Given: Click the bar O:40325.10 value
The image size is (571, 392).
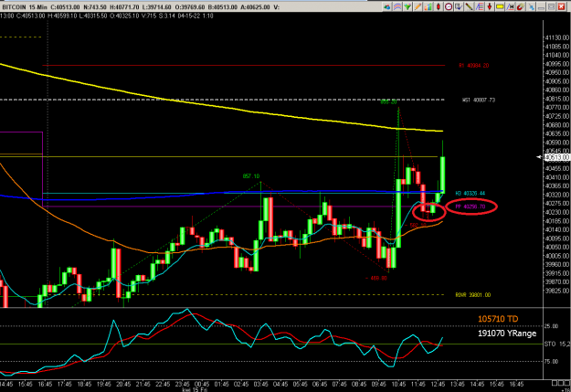Looking at the screenshot, I should pyautogui.click(x=124, y=16).
